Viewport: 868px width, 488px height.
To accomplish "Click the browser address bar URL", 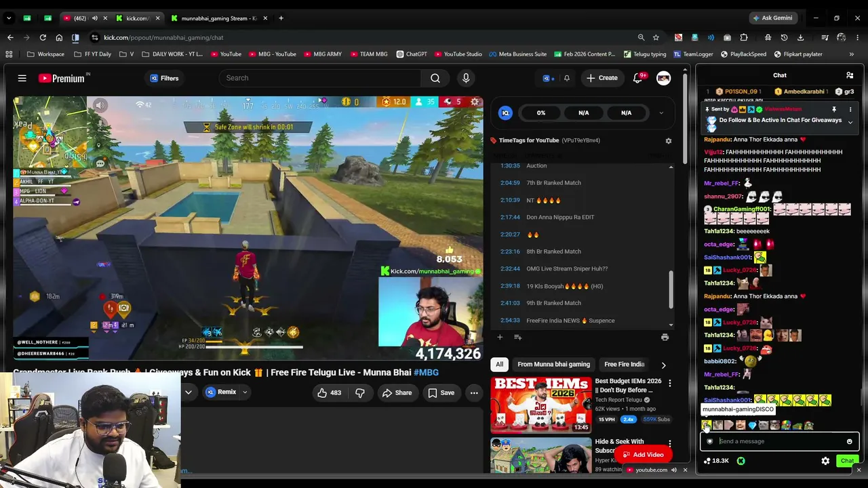I will coord(163,37).
